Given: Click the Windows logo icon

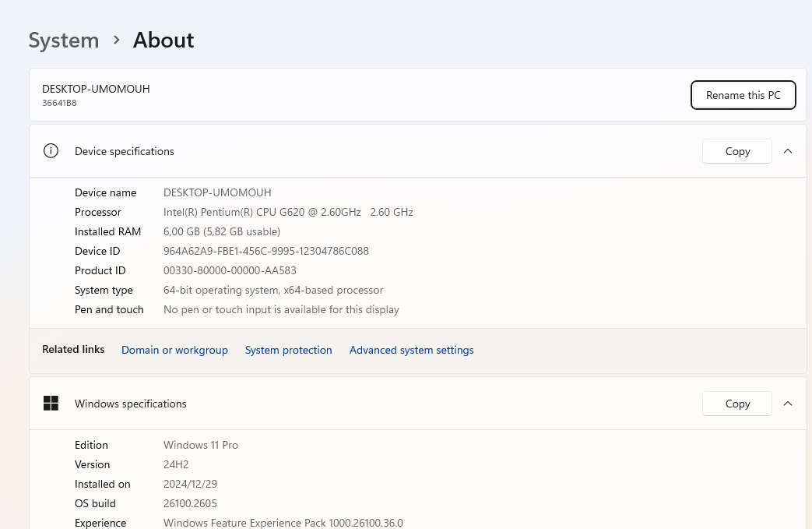Looking at the screenshot, I should point(51,404).
